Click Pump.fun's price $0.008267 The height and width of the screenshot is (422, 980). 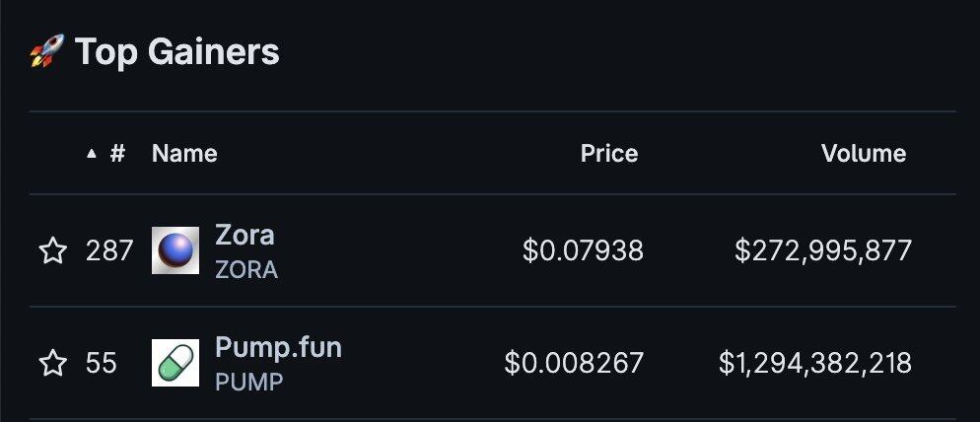574,363
